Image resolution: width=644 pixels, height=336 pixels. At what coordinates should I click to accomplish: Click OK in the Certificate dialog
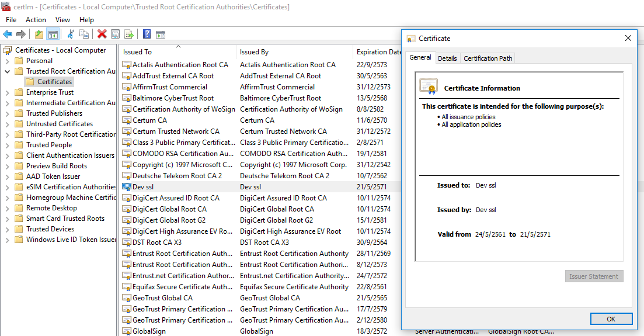coord(611,319)
